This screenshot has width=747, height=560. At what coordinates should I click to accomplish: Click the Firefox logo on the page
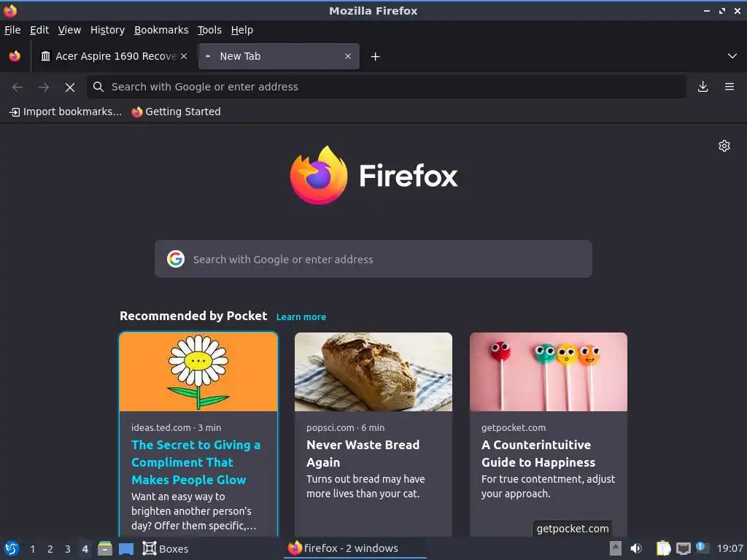tap(373, 175)
